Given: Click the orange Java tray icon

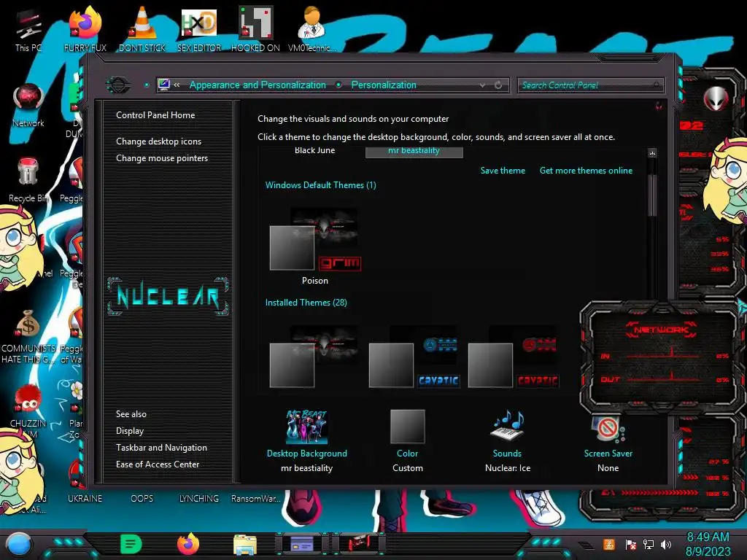Looking at the screenshot, I should click(609, 544).
